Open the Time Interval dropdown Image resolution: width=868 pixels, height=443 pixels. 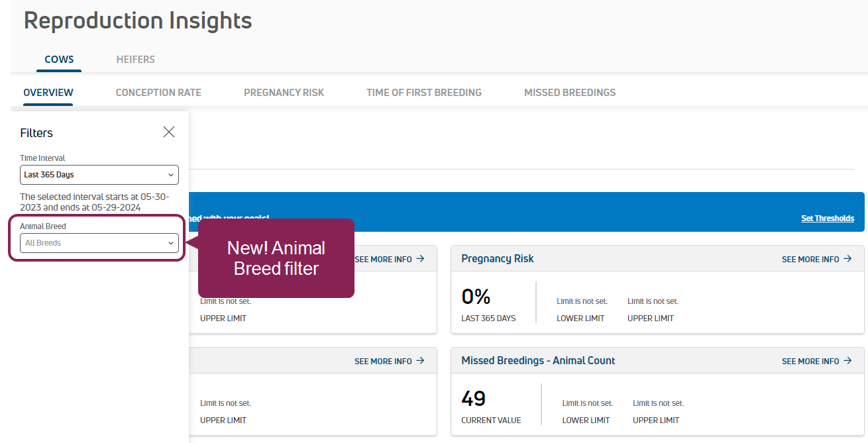click(x=99, y=175)
